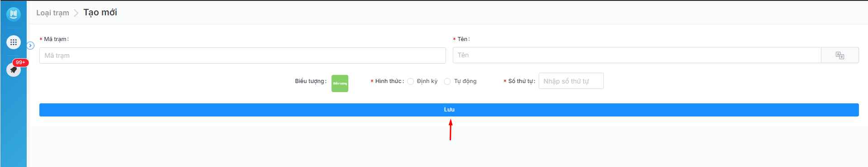This screenshot has width=868, height=167.
Task: Click the Hình thức field label
Action: tap(389, 81)
